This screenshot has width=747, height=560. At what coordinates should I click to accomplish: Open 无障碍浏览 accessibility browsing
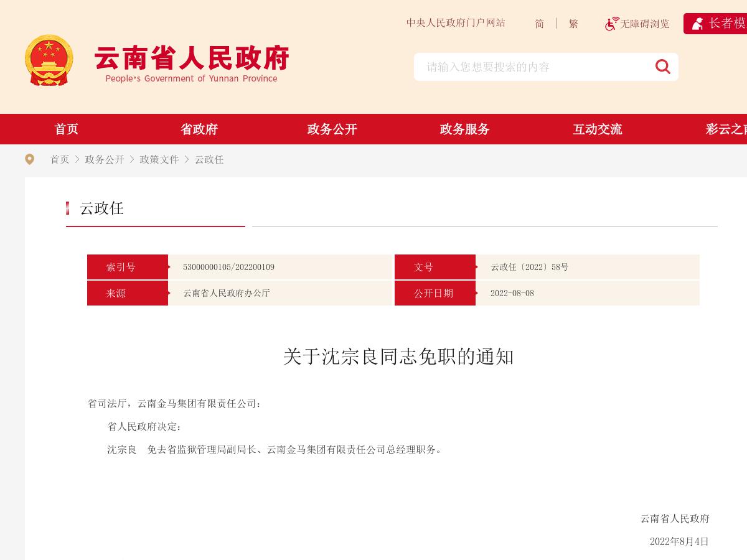pyautogui.click(x=645, y=24)
